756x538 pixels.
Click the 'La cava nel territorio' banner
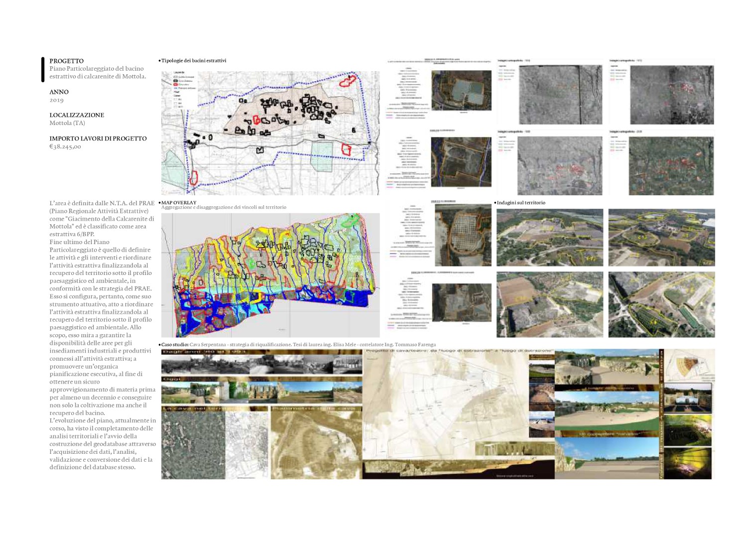click(x=215, y=408)
